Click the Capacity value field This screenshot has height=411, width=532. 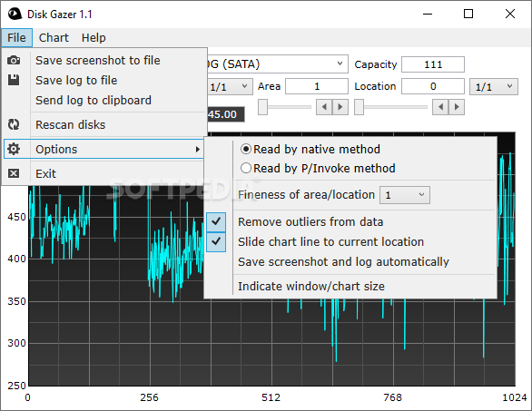pos(433,64)
